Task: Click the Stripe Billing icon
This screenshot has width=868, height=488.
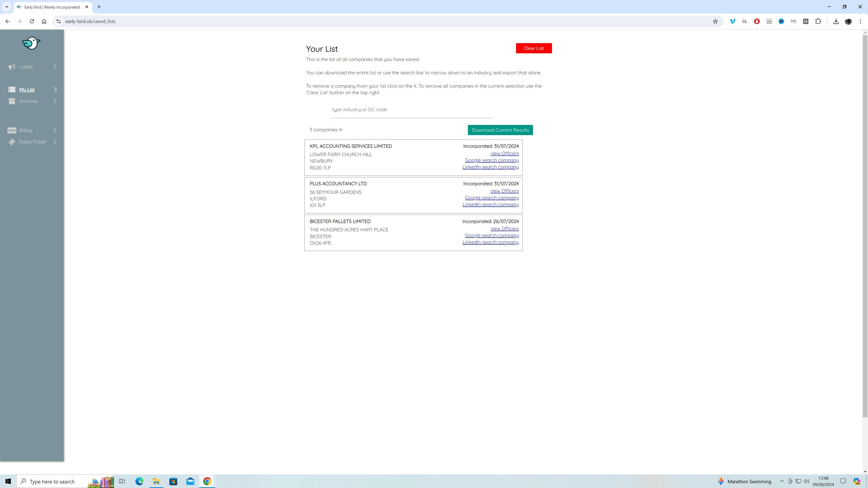Action: (x=12, y=130)
